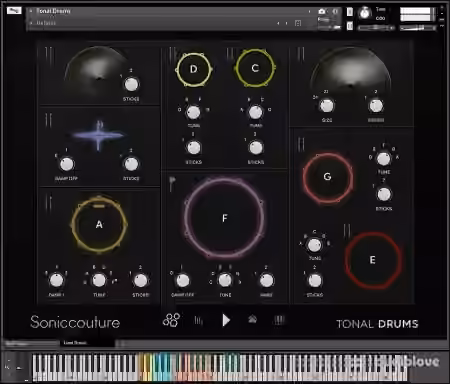The image size is (450, 384).
Task: Click drum G Tune knob
Action: click(x=383, y=159)
